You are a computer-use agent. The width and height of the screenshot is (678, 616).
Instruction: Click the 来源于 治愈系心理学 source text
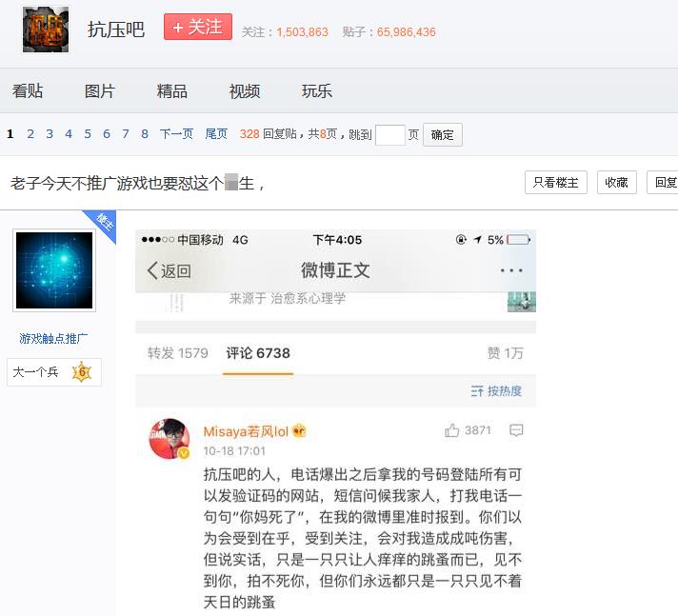[x=288, y=298]
